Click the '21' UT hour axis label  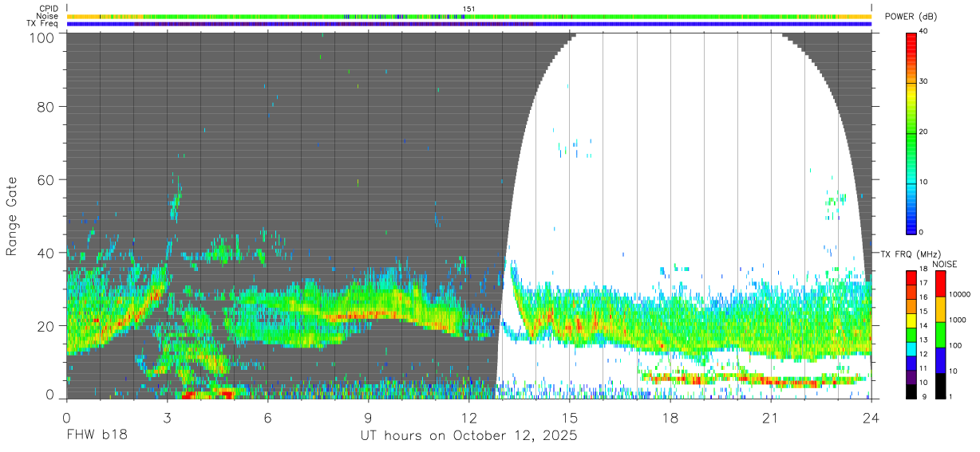(771, 417)
